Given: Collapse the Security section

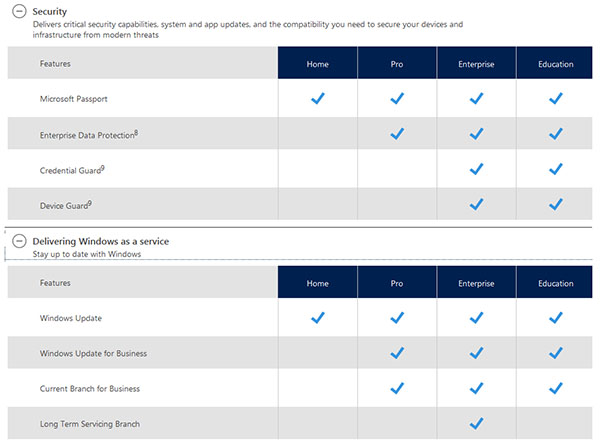Looking at the screenshot, I should point(20,11).
